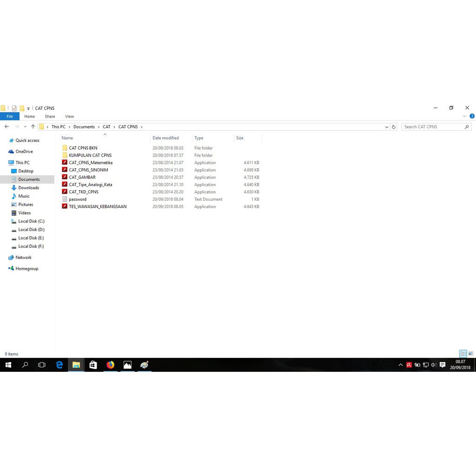
Task: Open the File menu tab
Action: [x=10, y=117]
